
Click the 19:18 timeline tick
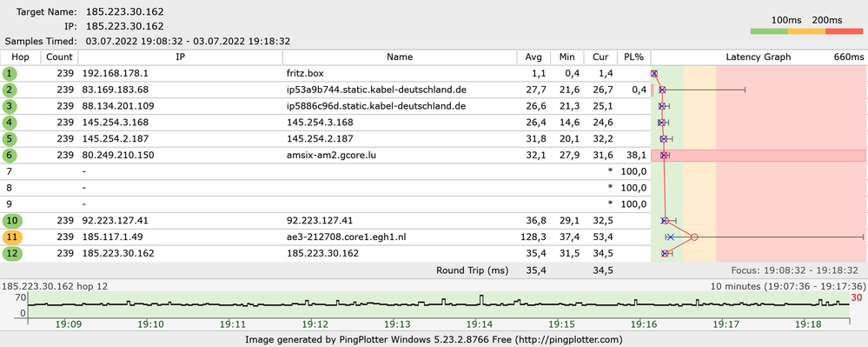click(x=807, y=325)
